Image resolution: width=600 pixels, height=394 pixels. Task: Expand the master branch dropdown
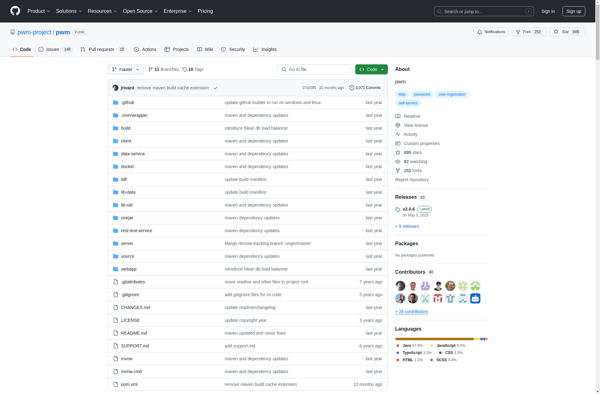(126, 69)
